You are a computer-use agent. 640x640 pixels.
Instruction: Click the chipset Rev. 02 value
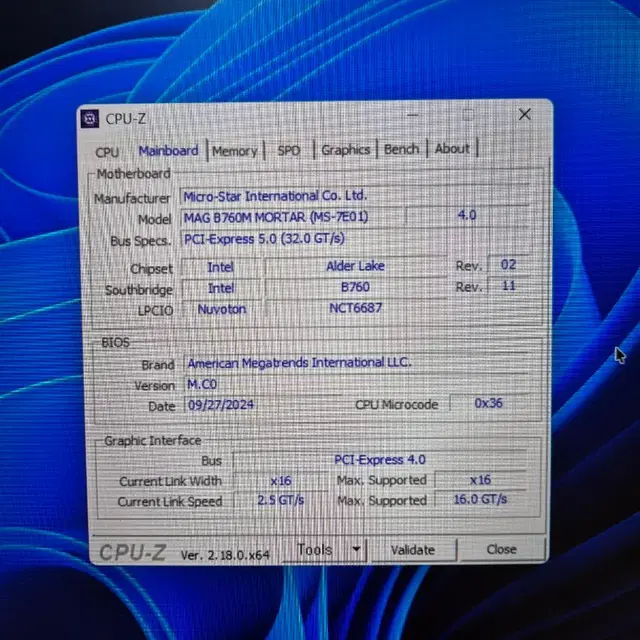[509, 265]
